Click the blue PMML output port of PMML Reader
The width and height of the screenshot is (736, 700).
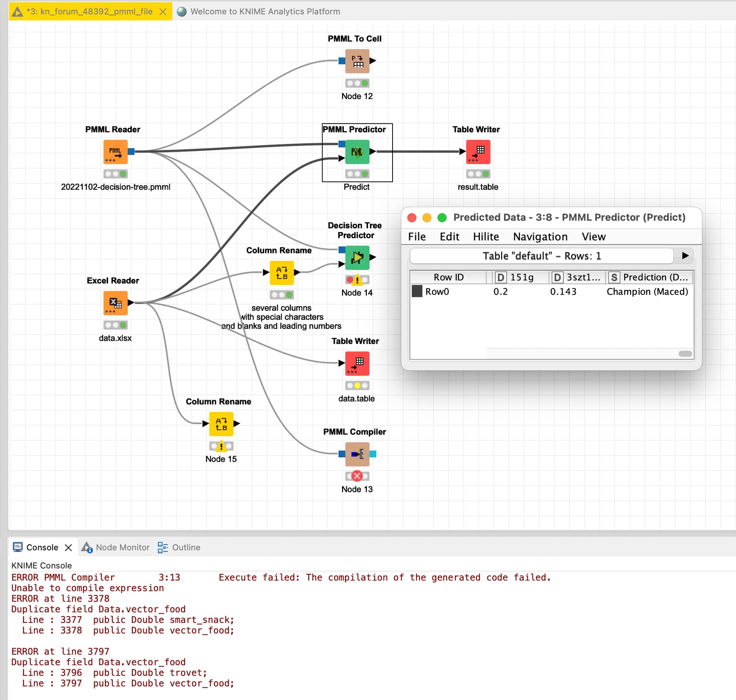click(131, 152)
